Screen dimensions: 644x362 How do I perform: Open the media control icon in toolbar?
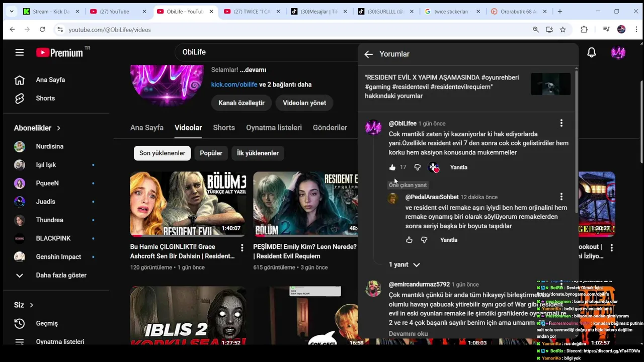(606, 30)
